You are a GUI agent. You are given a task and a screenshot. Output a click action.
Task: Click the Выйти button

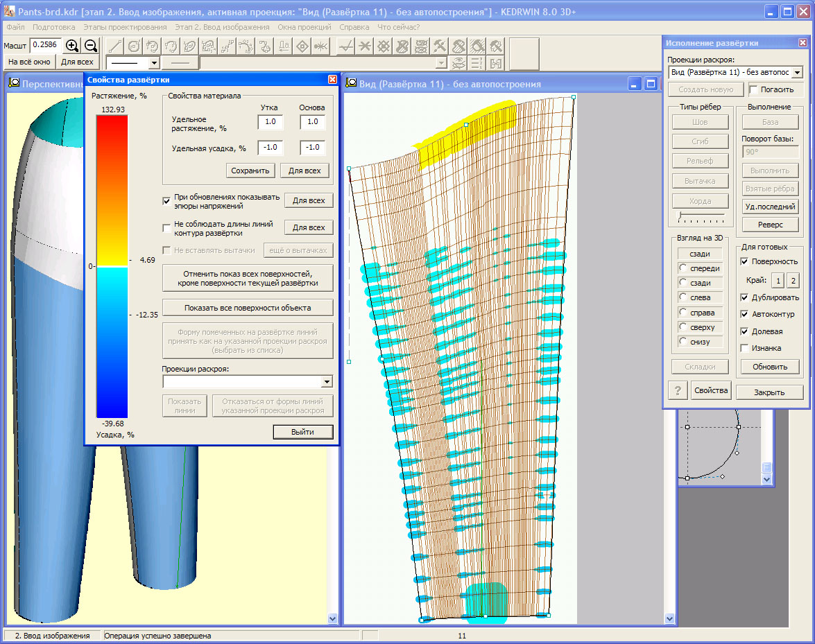coord(303,432)
